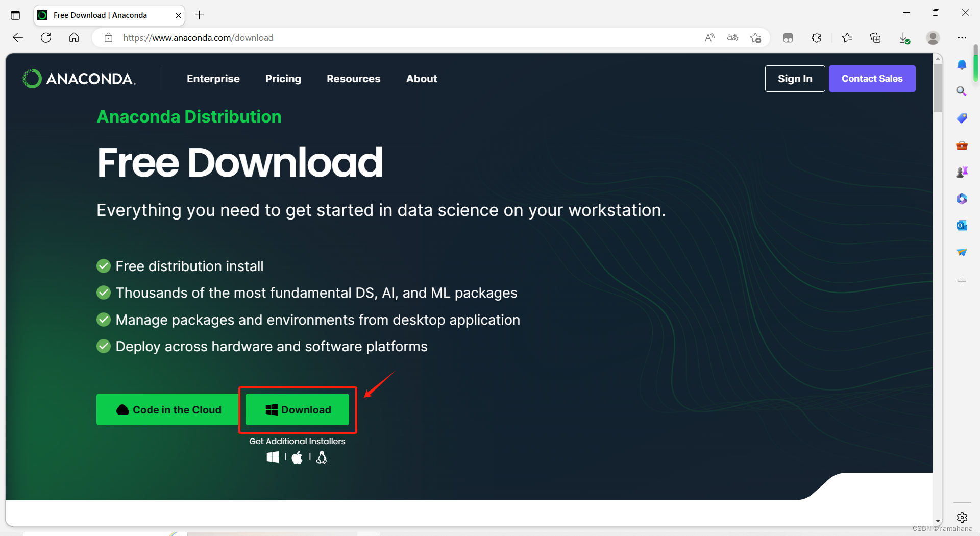
Task: Open the sidebar paper plane Drop icon
Action: coord(962,252)
